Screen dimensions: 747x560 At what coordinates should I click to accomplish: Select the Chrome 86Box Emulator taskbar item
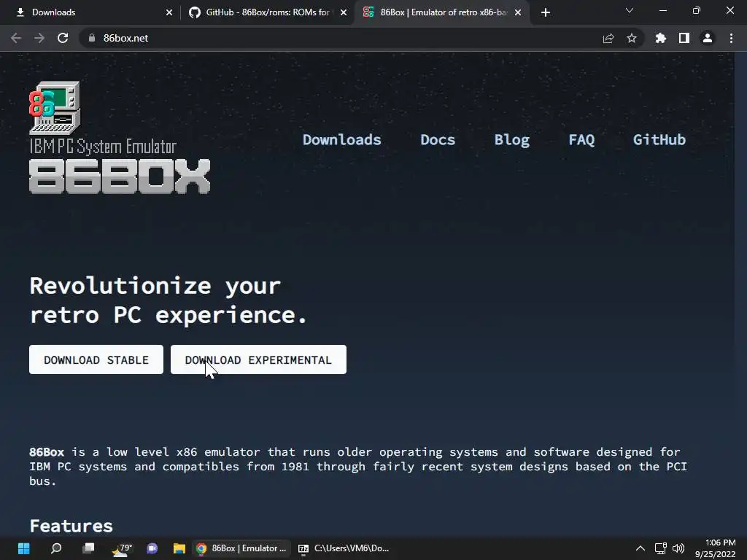(x=241, y=548)
